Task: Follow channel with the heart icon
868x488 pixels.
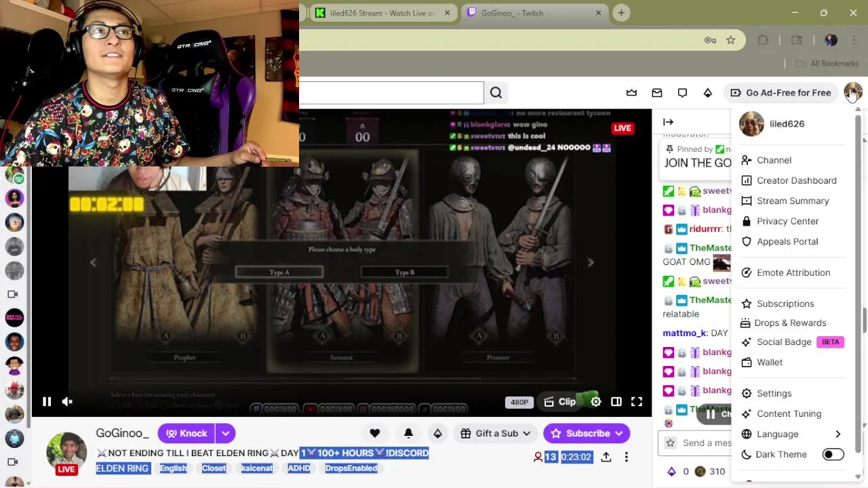Action: click(374, 433)
